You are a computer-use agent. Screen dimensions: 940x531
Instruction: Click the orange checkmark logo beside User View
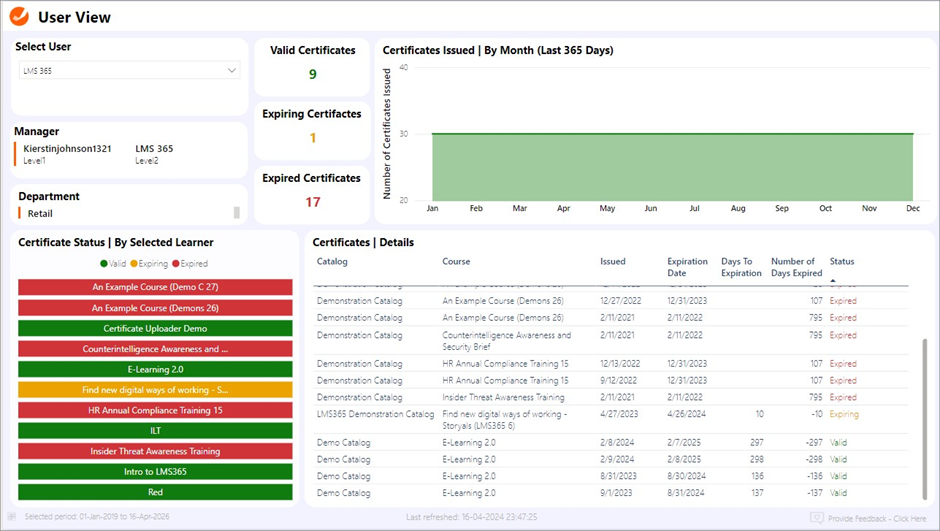[x=19, y=17]
